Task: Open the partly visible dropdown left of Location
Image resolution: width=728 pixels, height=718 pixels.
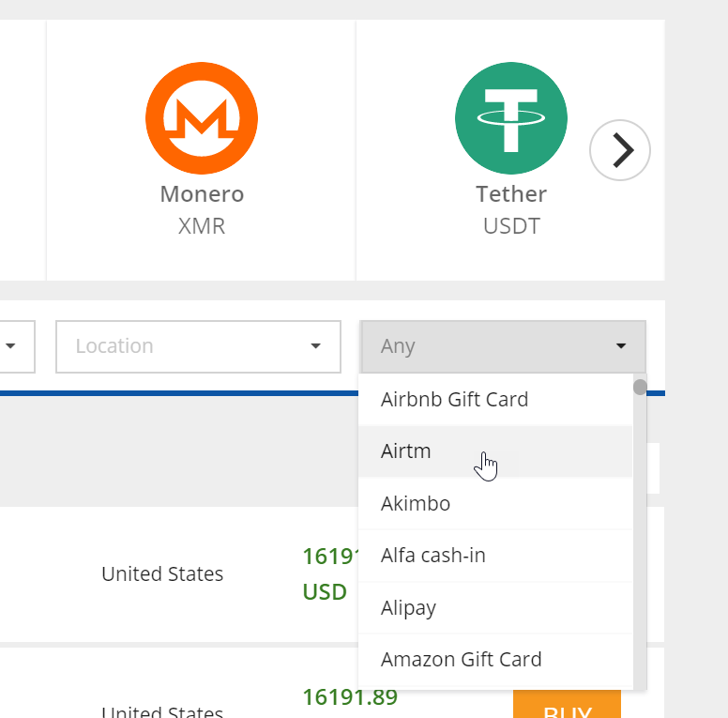Action: click(17, 346)
